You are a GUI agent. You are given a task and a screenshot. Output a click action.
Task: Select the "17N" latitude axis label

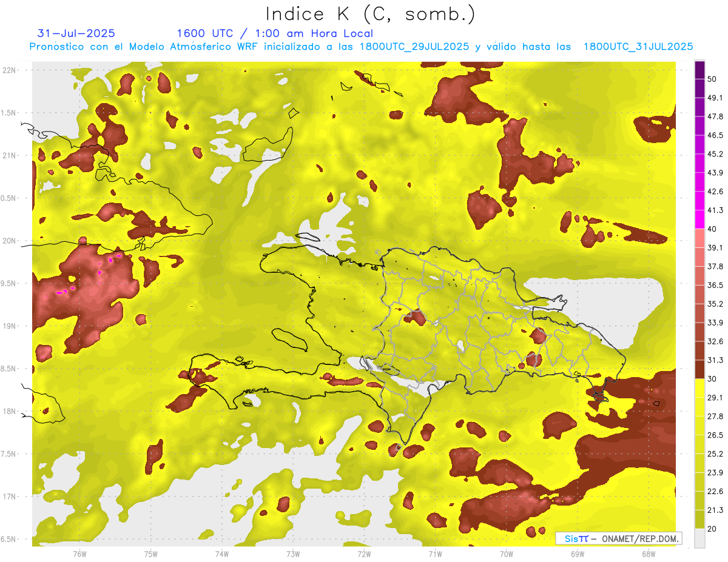pyautogui.click(x=9, y=497)
